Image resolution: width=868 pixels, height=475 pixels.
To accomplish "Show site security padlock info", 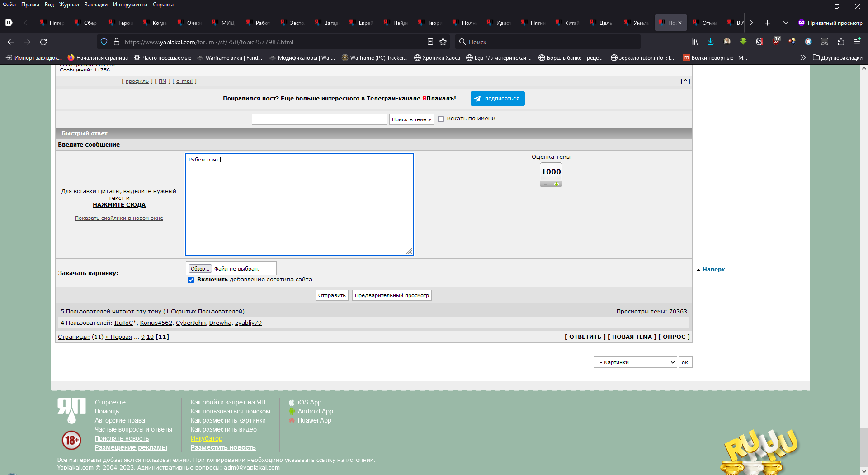I will pos(117,42).
